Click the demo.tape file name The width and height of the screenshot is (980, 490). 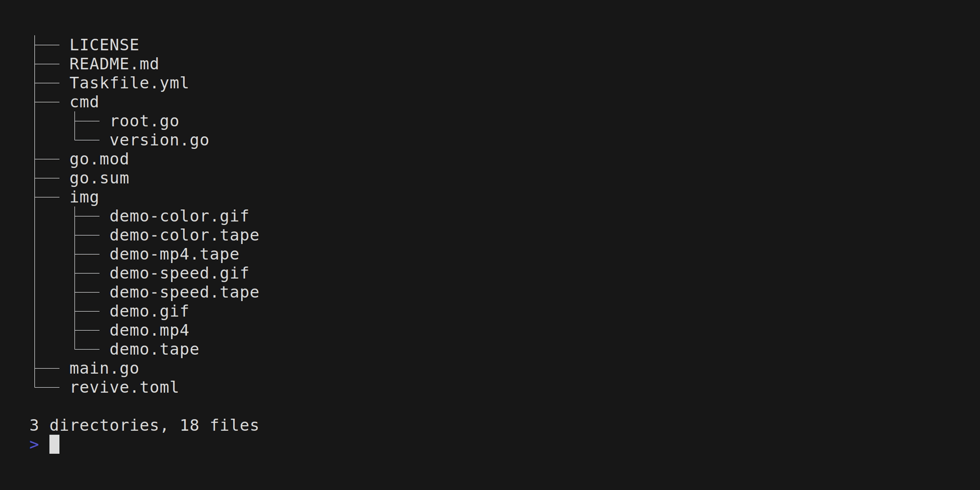154,350
